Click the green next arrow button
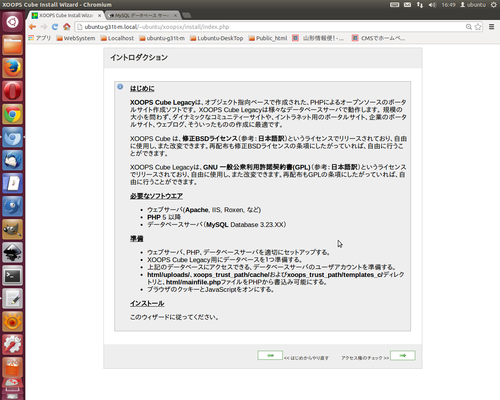500x400 pixels. click(403, 355)
